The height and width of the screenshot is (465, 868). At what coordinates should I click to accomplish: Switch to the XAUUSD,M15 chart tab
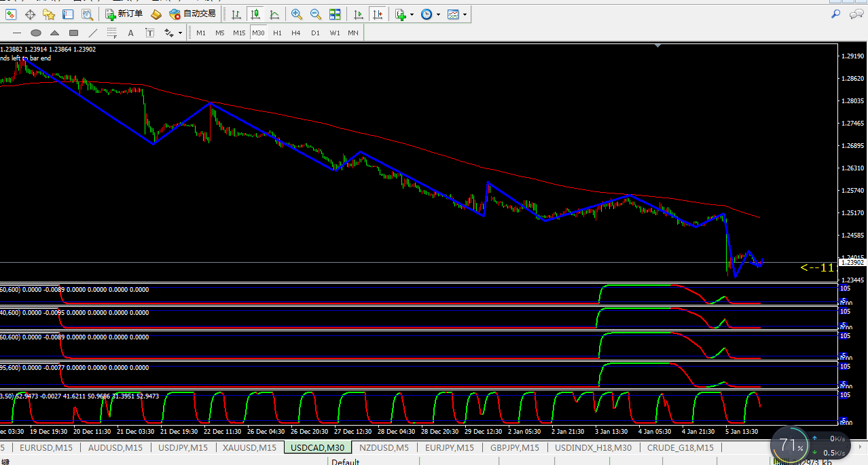click(249, 447)
